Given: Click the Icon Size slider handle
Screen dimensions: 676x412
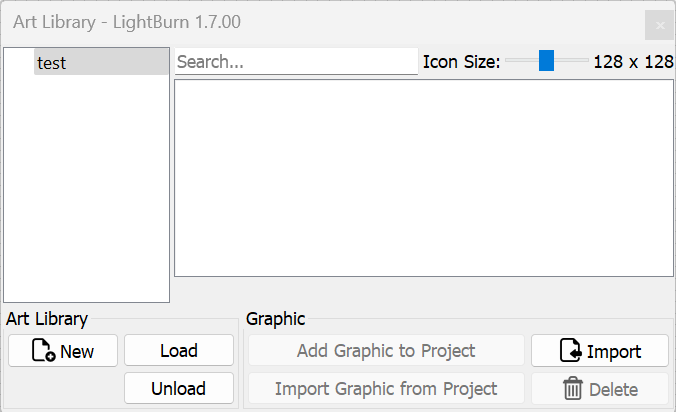Looking at the screenshot, I should 546,61.
